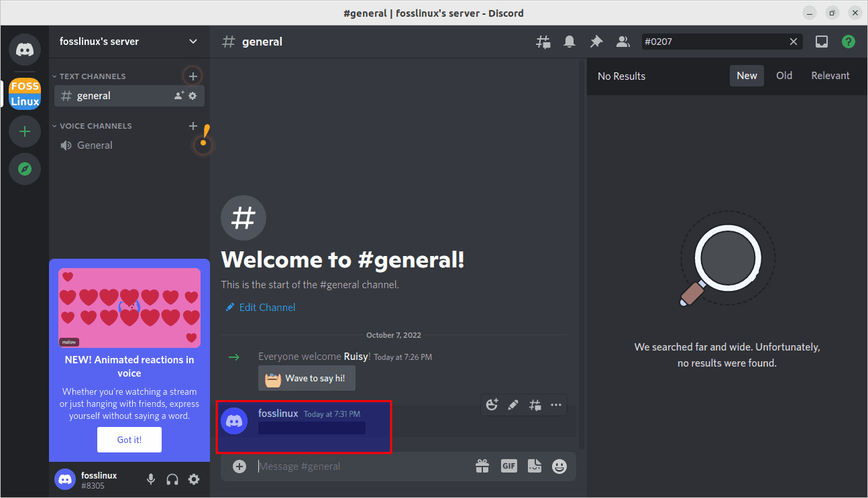This screenshot has width=868, height=498.
Task: Add reaction icon on fosslinux message
Action: 492,405
